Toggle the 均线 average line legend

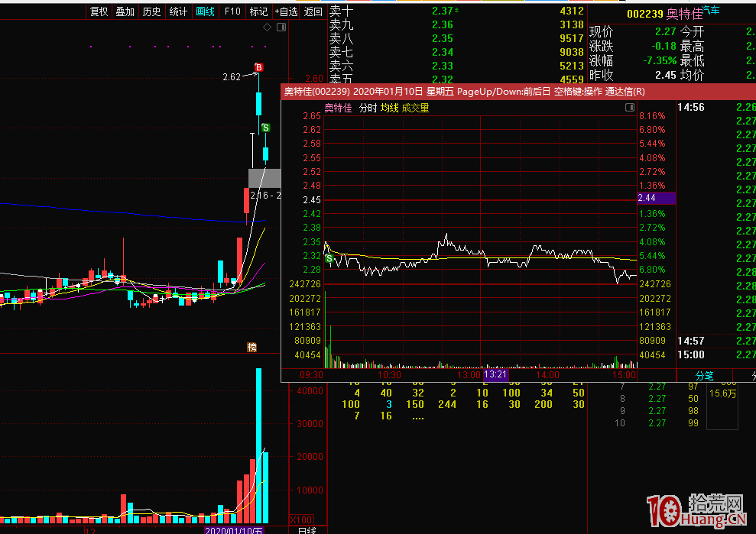(x=390, y=108)
